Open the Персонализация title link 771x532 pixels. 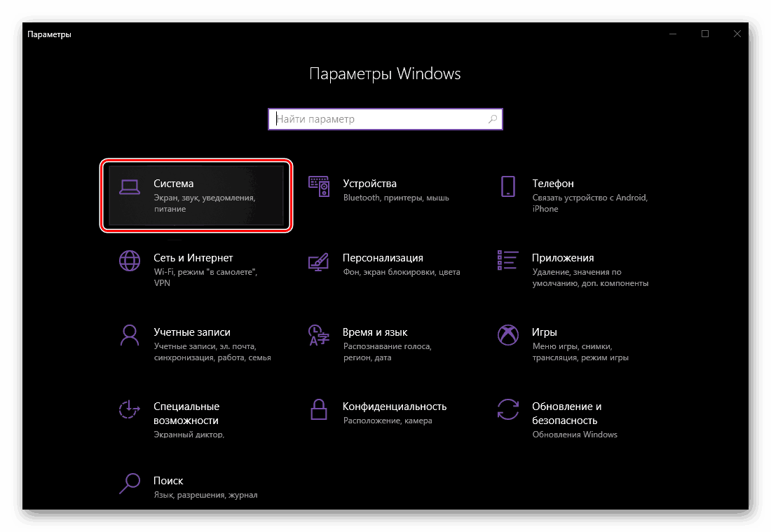(383, 258)
